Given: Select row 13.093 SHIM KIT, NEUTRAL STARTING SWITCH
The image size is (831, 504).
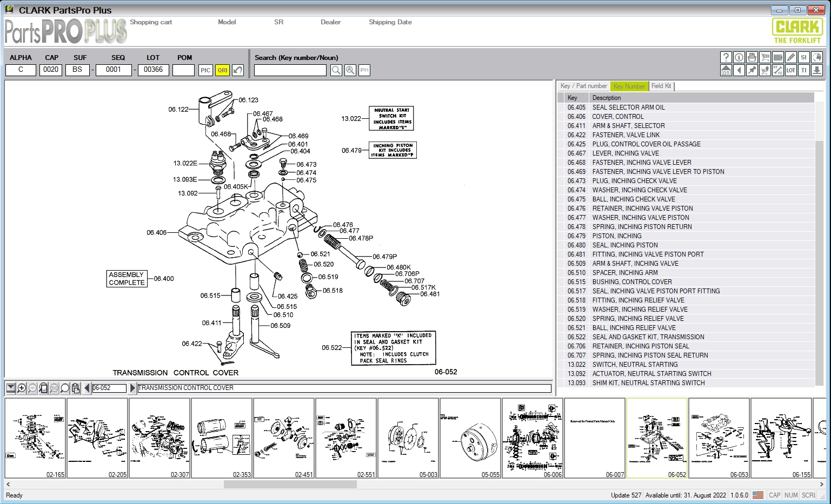Looking at the screenshot, I should pyautogui.click(x=686, y=383).
